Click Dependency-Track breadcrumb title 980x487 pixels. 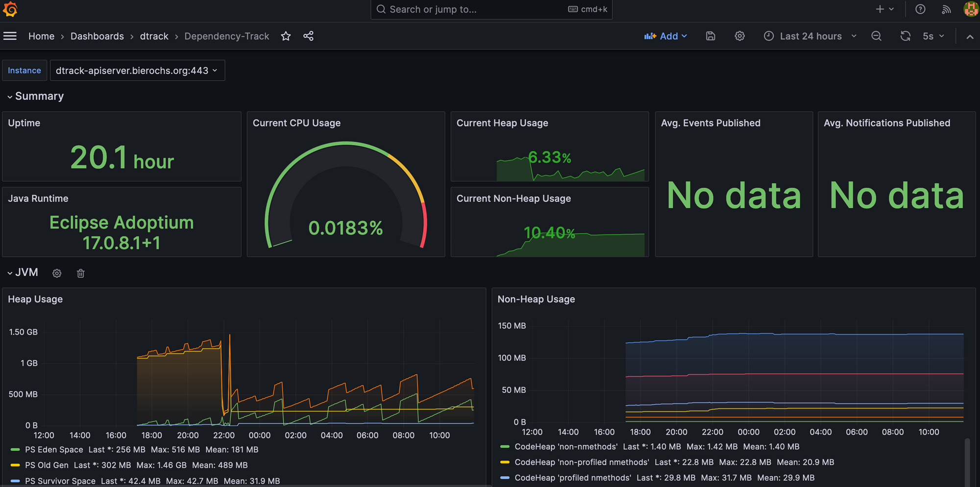point(227,36)
